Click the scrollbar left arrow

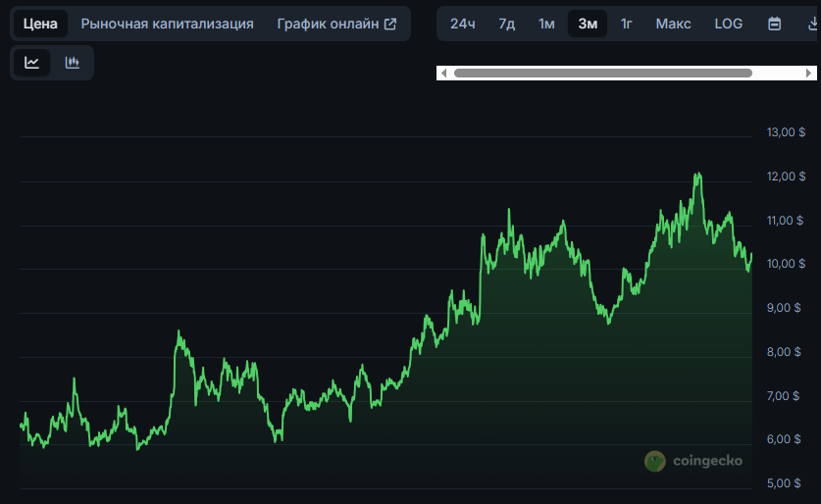pyautogui.click(x=443, y=74)
